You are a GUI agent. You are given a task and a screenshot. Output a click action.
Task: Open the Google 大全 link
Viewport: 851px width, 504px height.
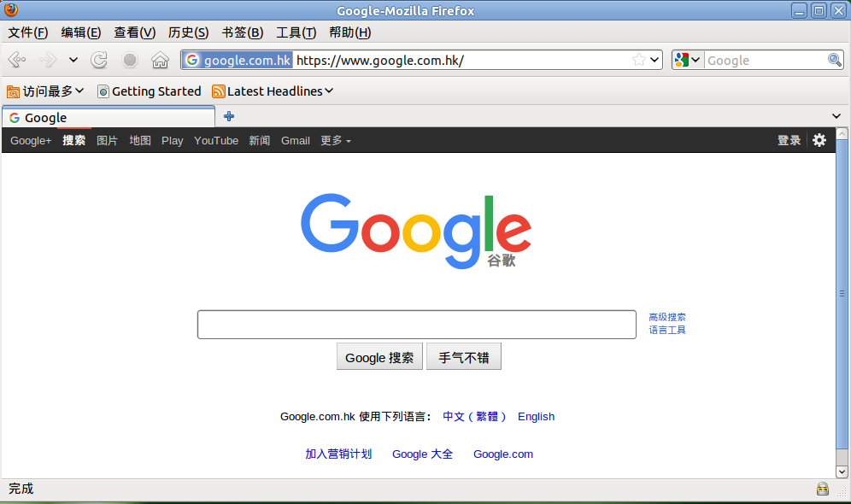[x=422, y=454]
